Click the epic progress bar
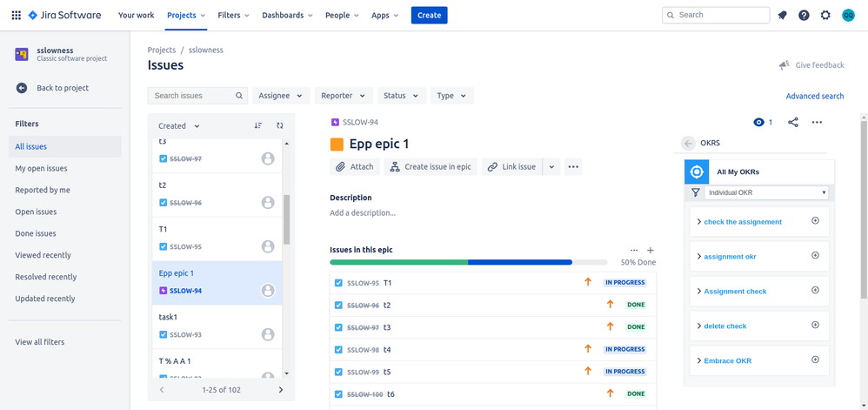The width and height of the screenshot is (868, 410). tap(468, 262)
